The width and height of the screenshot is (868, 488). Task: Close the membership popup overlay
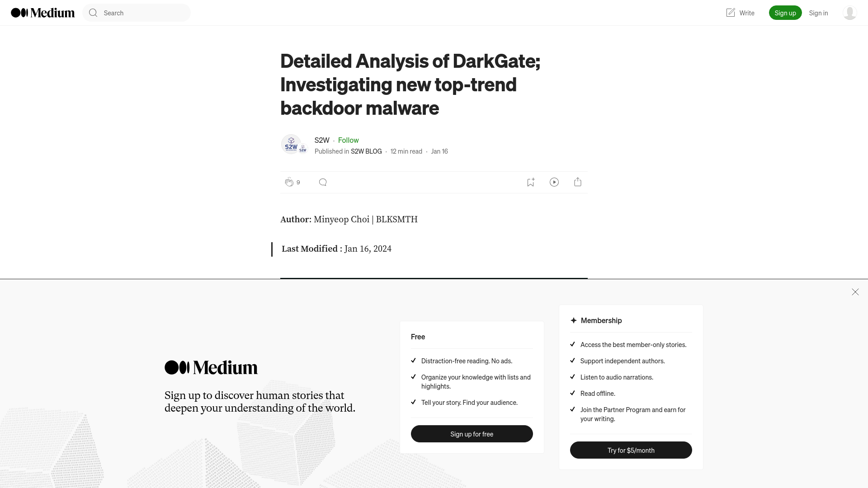click(x=855, y=292)
